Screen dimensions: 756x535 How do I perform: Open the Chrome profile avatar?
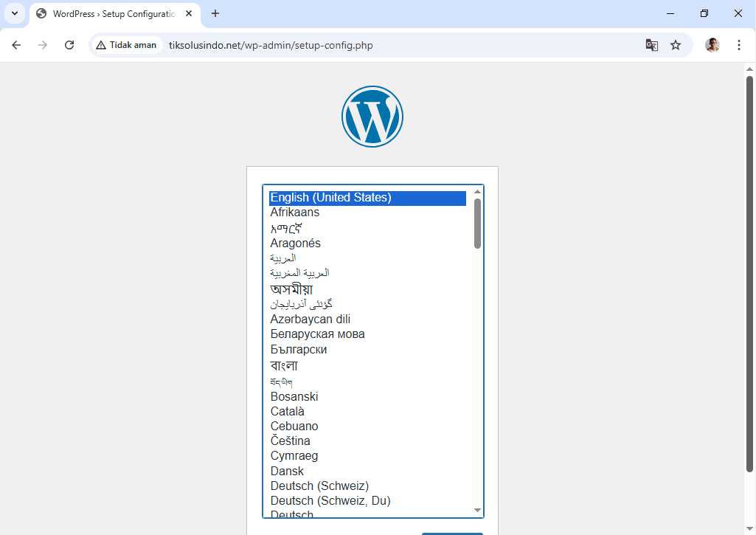(x=712, y=45)
